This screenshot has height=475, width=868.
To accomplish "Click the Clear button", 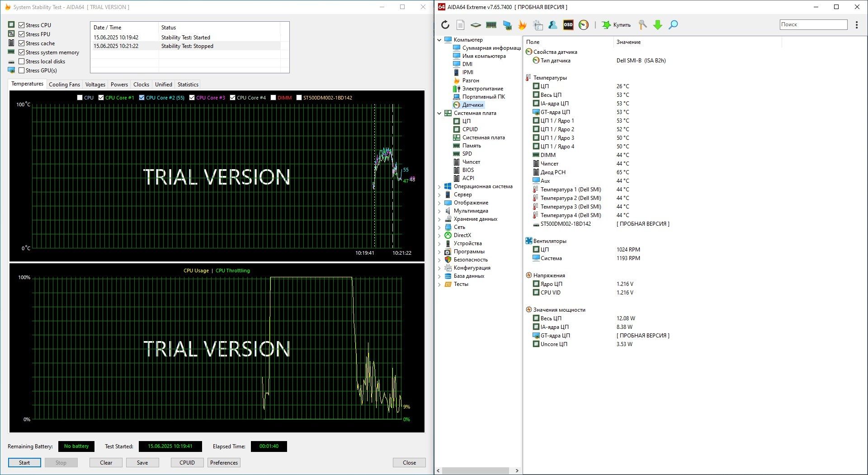I will [x=106, y=462].
